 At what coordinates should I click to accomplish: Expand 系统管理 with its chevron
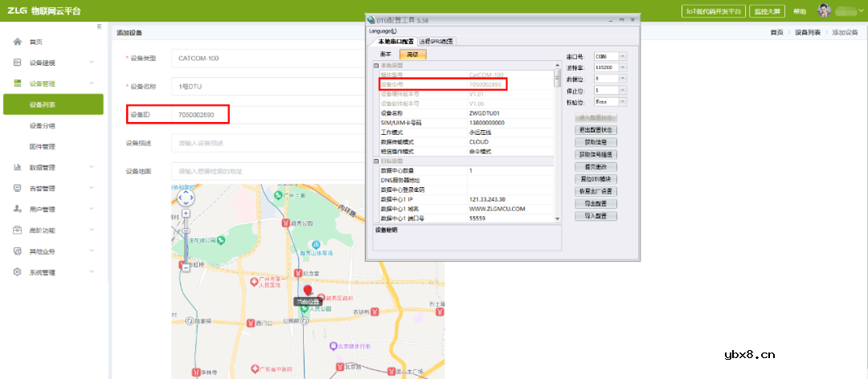[92, 272]
